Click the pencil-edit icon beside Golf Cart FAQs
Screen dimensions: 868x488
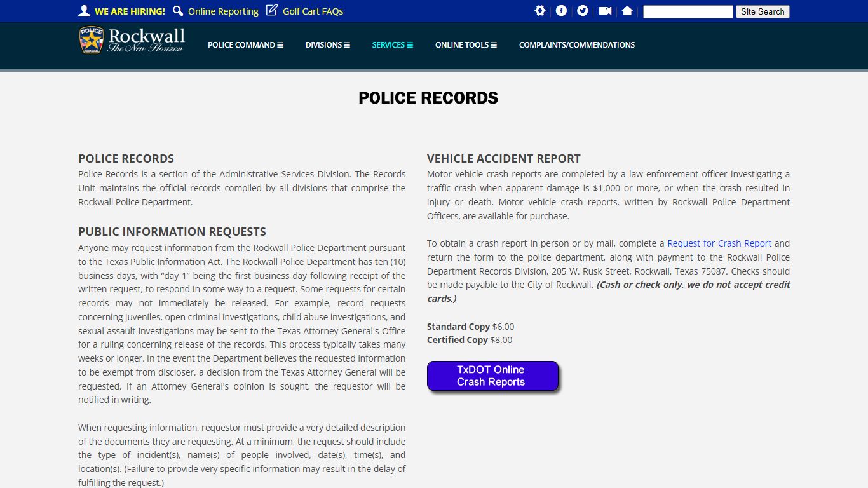pos(272,10)
